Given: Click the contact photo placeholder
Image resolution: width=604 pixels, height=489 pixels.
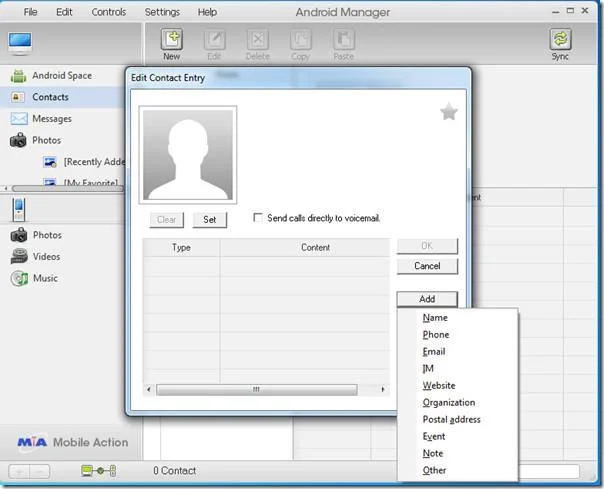Looking at the screenshot, I should tap(188, 155).
